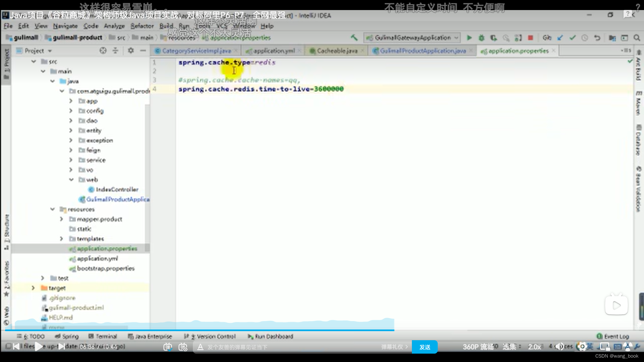Image resolution: width=644 pixels, height=362 pixels.
Task: Open Show History clock icon
Action: (585, 38)
